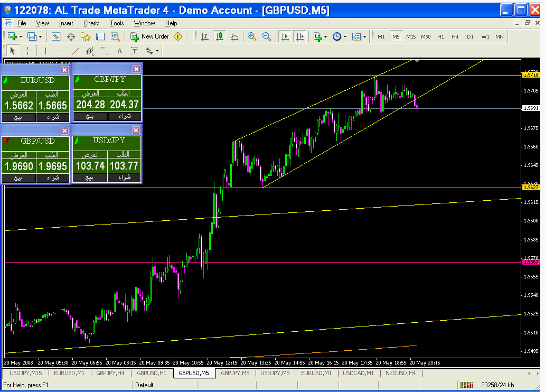Switch to the GBPJPY,M5 chart tab
This screenshot has width=545, height=392.
pos(235,372)
